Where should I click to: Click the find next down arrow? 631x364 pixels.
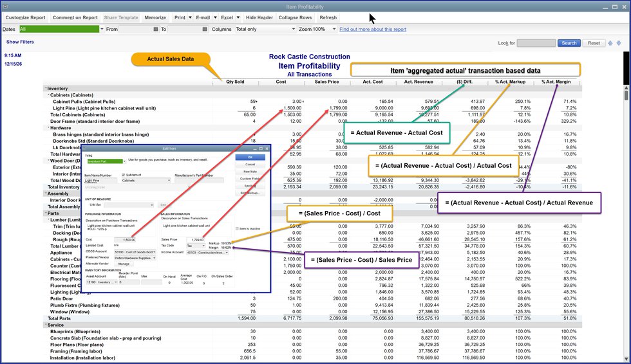tap(619, 43)
